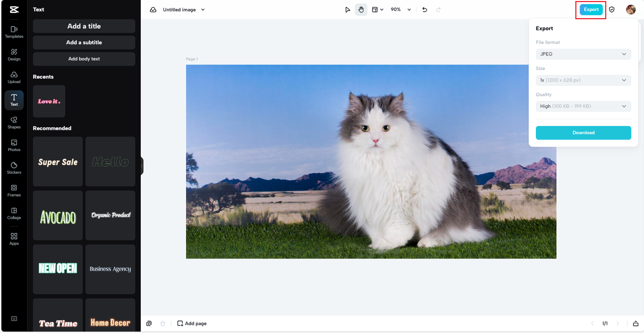Image resolution: width=644 pixels, height=333 pixels.
Task: Select the Text sidebar tab
Action: click(x=14, y=100)
